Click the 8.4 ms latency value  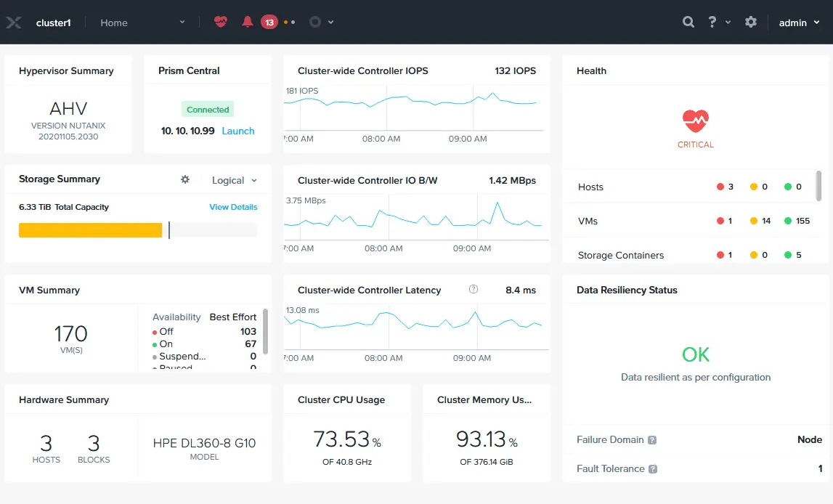[521, 290]
